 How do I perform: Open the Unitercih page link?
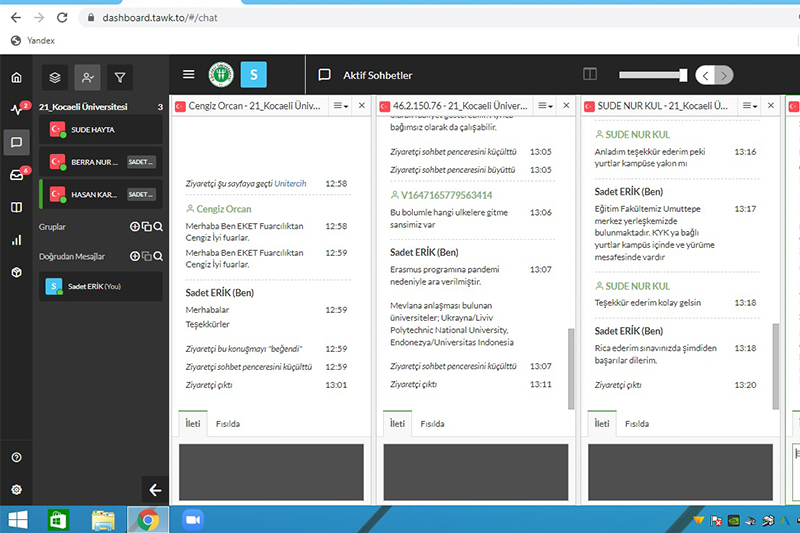point(290,183)
